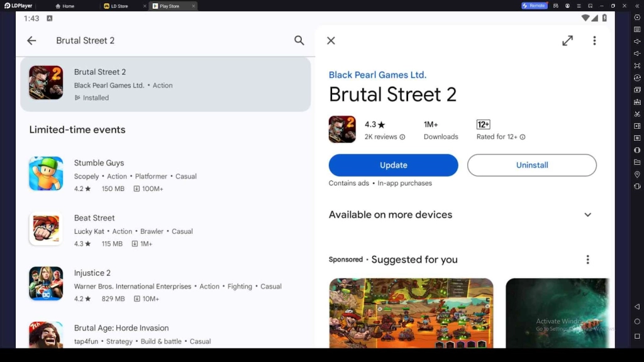Switch to the LDPlayer Home tab
The image size is (644, 362).
(65, 6)
